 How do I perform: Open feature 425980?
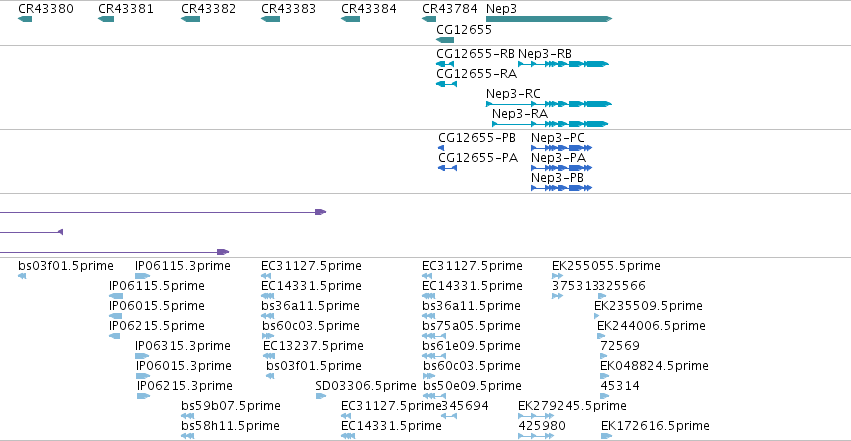point(536,437)
